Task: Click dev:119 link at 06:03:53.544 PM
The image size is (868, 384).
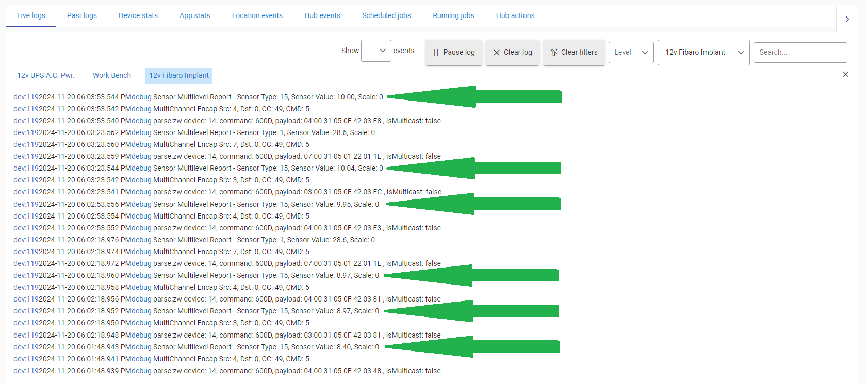Action: point(26,97)
